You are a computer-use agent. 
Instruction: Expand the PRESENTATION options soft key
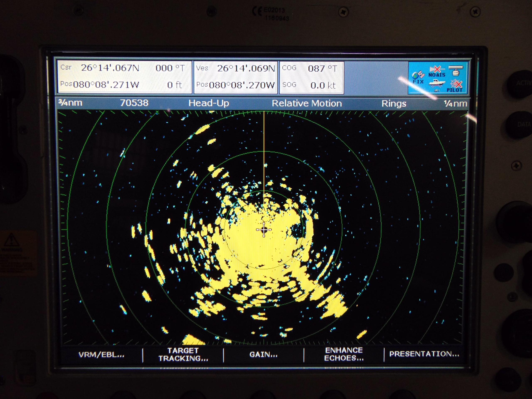coord(424,354)
